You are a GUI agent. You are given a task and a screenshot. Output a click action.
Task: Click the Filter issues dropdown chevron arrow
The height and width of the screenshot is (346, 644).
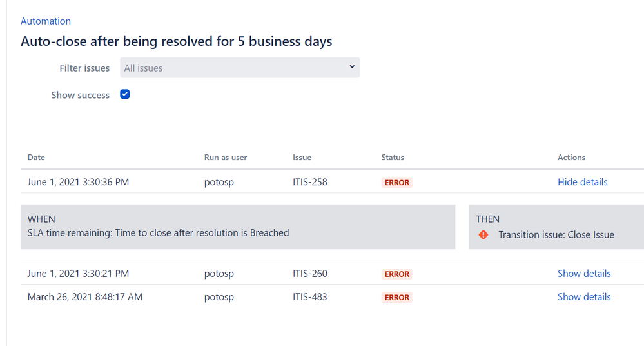pos(352,66)
